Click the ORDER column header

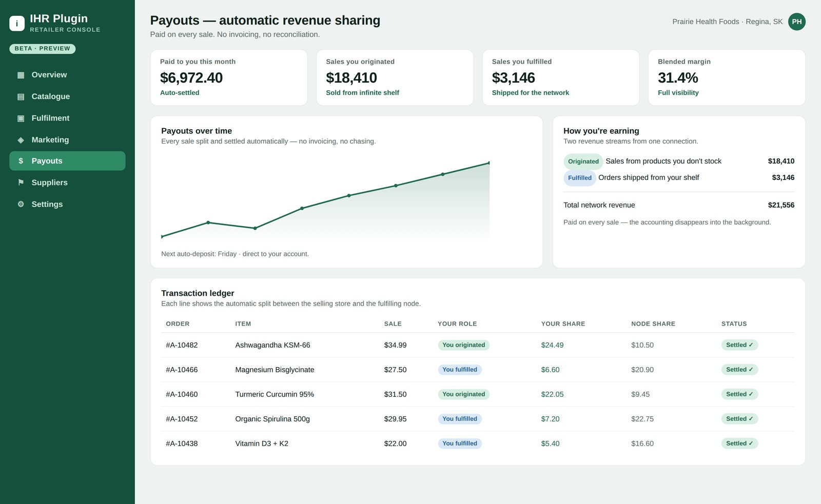(178, 324)
